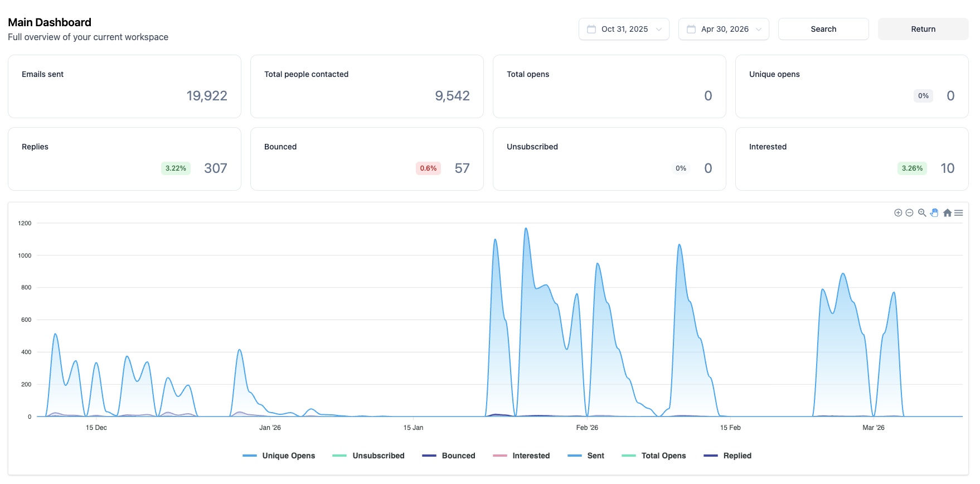
Task: Select the magnifier selection zoom tool
Action: coord(922,213)
